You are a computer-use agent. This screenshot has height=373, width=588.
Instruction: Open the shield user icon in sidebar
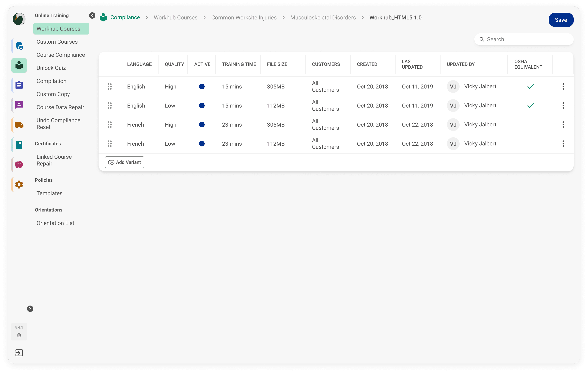(19, 46)
